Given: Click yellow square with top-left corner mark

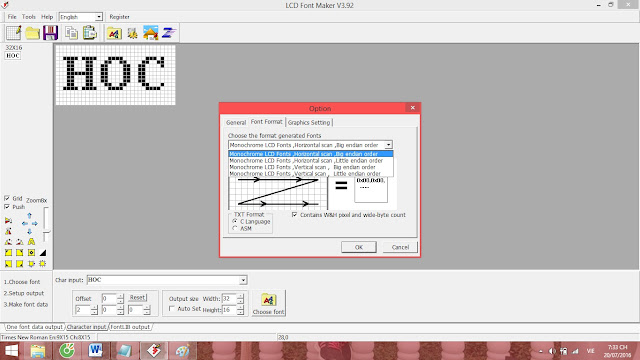Looking at the screenshot, I should (8, 253).
